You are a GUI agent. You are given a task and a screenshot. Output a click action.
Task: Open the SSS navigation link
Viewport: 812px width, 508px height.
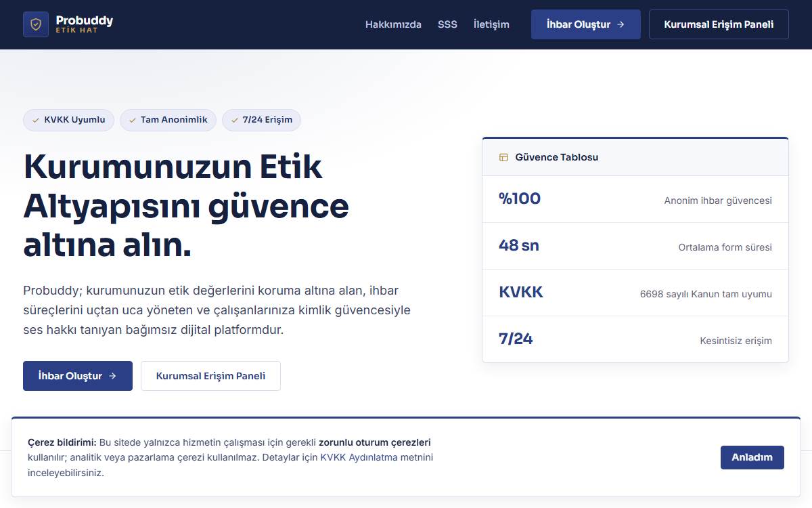point(447,24)
